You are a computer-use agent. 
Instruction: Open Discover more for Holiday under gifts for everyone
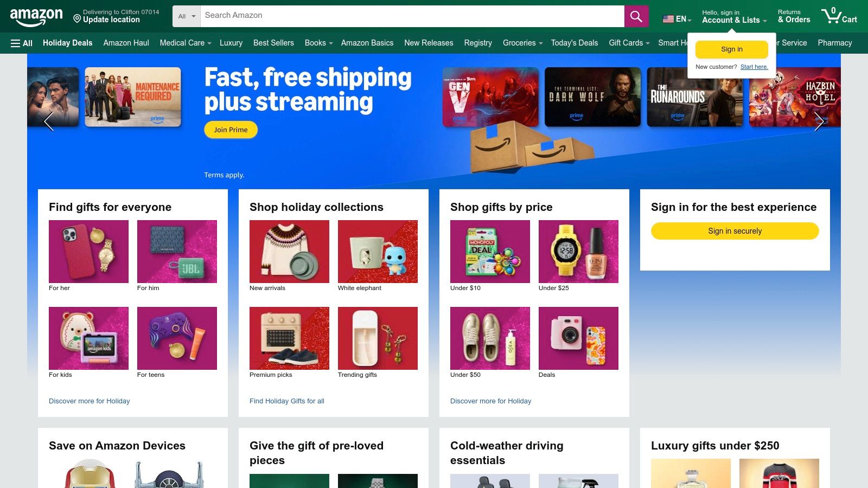pyautogui.click(x=89, y=401)
